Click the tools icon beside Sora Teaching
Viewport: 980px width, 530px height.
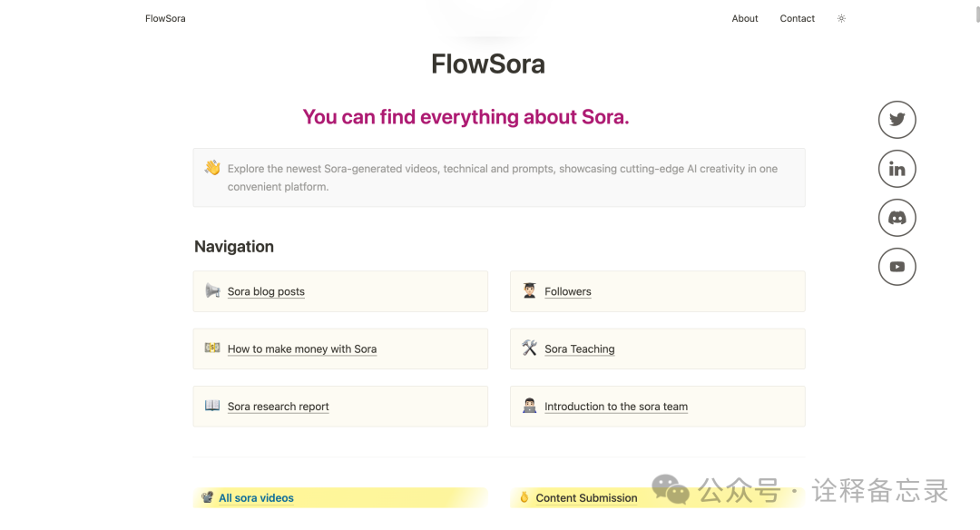pos(530,348)
